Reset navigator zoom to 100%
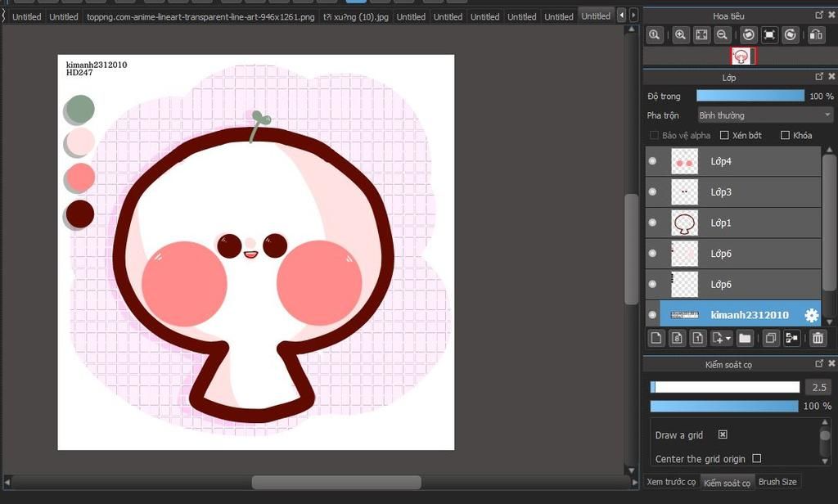Viewport: 838px width, 504px height. (654, 35)
